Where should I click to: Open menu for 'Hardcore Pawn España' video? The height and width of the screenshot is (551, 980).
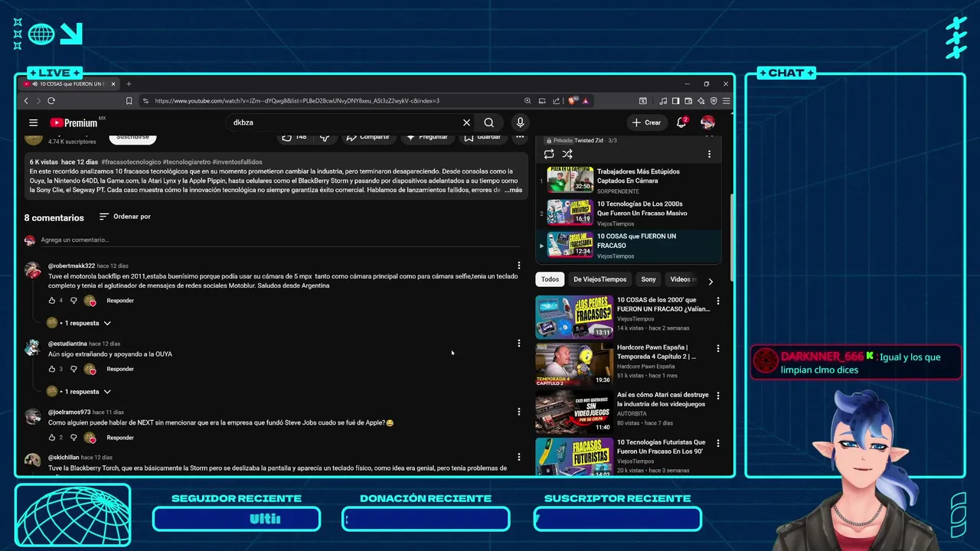(717, 348)
